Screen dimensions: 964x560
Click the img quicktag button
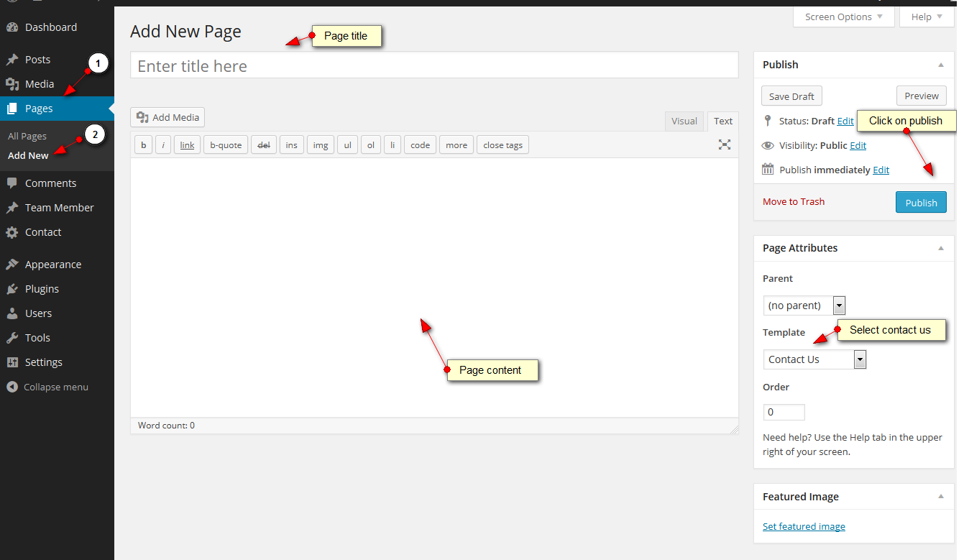[x=321, y=144]
